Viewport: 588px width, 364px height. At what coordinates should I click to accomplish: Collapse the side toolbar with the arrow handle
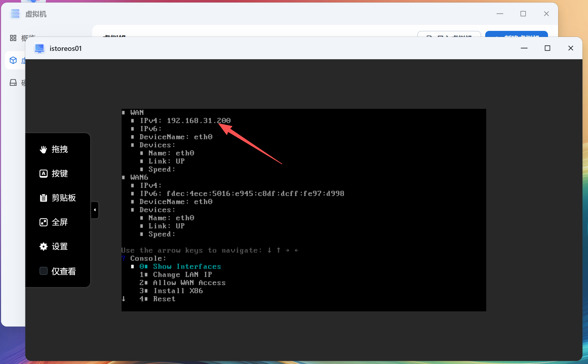(95, 210)
